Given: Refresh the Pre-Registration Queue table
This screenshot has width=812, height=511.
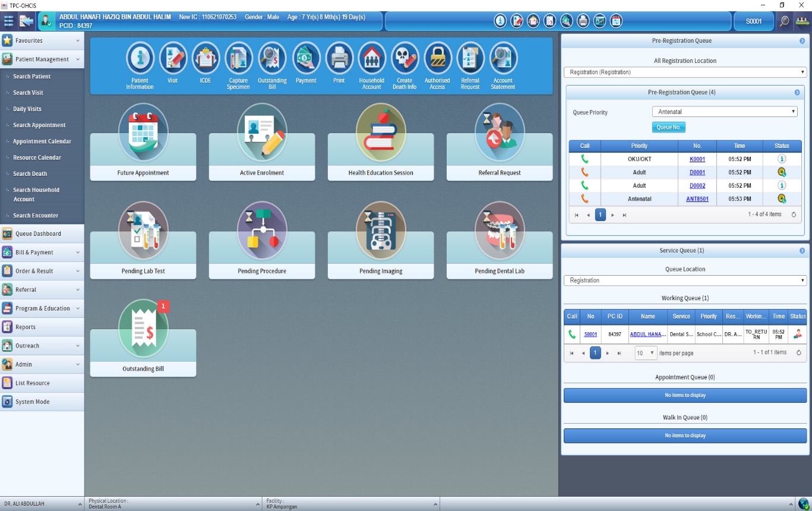Looking at the screenshot, I should click(794, 215).
